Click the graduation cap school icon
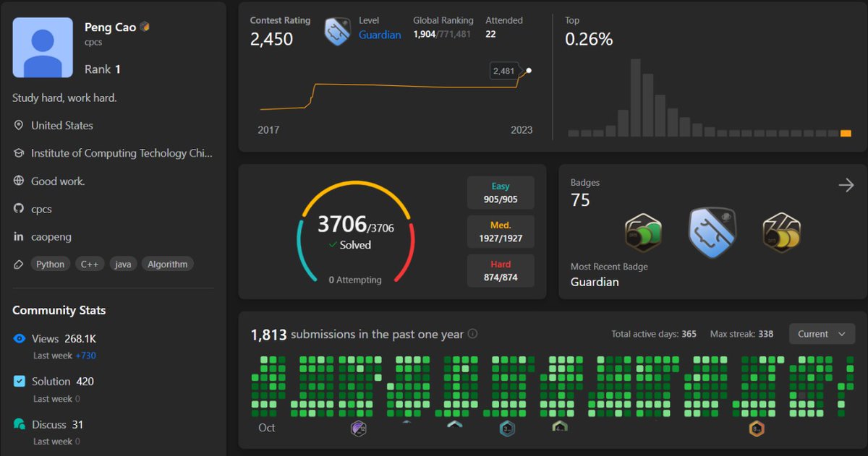The width and height of the screenshot is (868, 456). point(19,153)
